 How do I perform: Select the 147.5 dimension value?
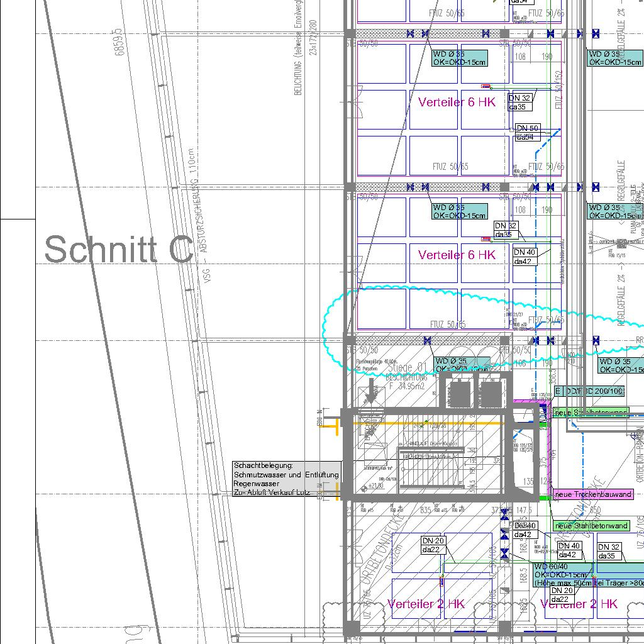click(x=524, y=510)
